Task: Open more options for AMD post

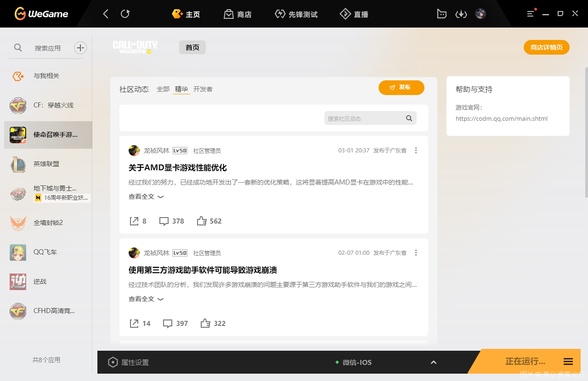Action: coord(416,151)
